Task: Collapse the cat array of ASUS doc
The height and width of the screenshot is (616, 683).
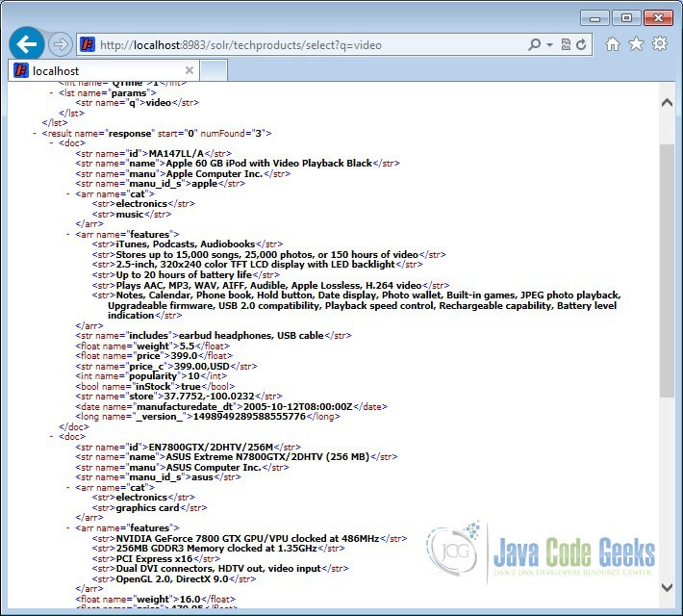Action: pos(68,487)
